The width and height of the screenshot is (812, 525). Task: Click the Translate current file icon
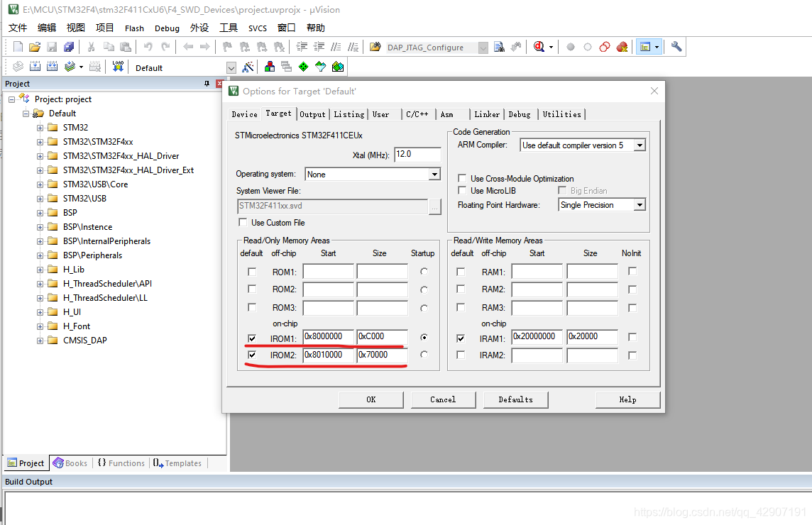(x=18, y=67)
